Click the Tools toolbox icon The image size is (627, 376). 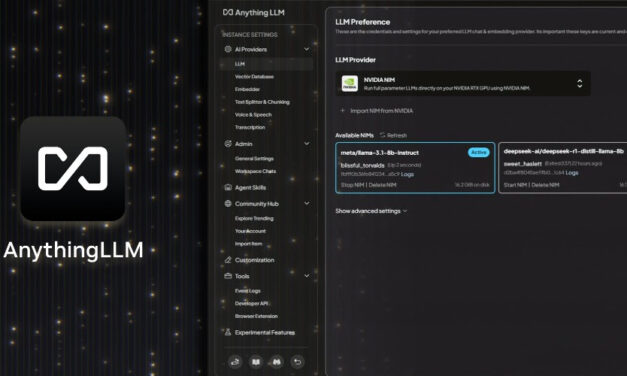point(228,276)
